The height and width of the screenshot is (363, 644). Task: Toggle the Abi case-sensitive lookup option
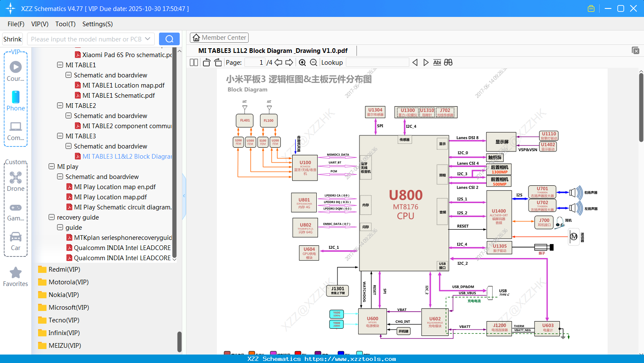tap(437, 62)
